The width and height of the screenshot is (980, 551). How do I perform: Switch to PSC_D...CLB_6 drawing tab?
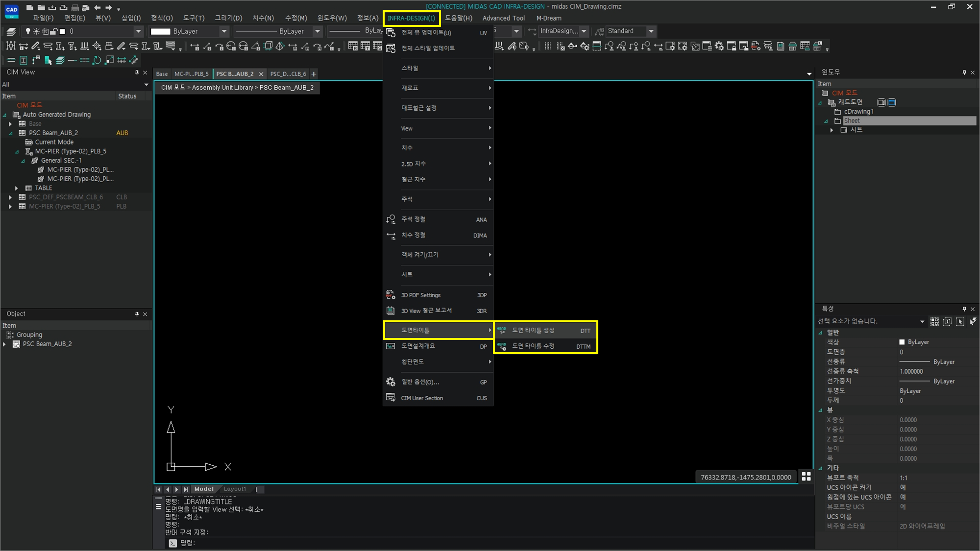point(288,74)
